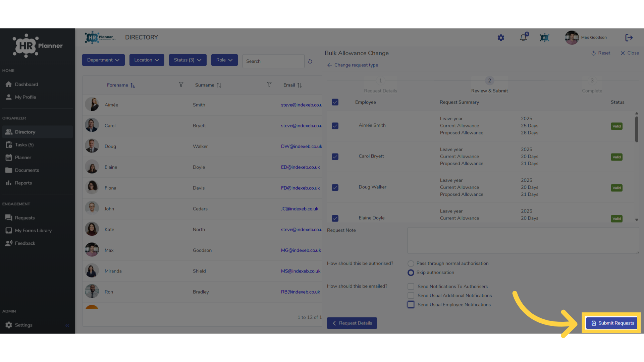
Task: Open Max Goodson user avatar
Action: click(572, 38)
